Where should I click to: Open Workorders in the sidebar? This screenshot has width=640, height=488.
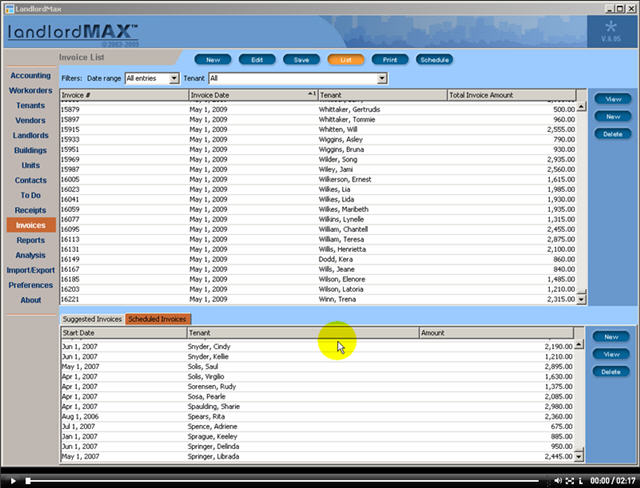click(x=31, y=91)
